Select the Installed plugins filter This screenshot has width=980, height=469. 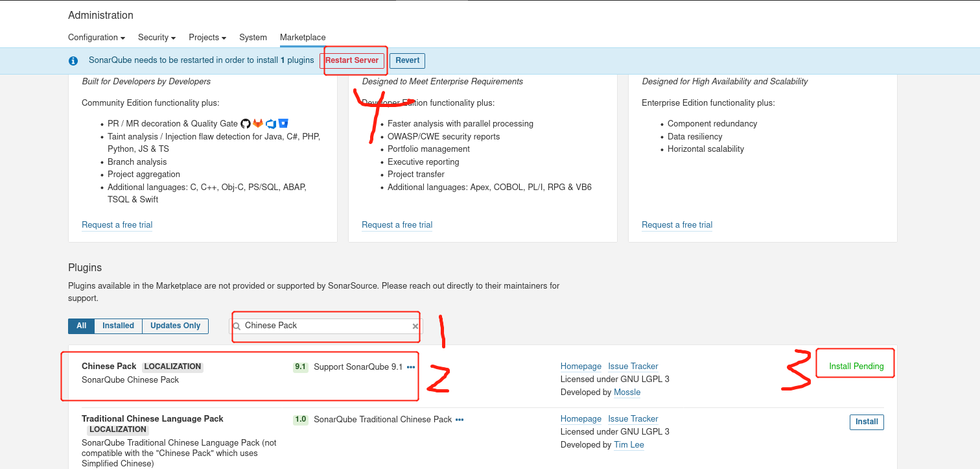pyautogui.click(x=118, y=326)
